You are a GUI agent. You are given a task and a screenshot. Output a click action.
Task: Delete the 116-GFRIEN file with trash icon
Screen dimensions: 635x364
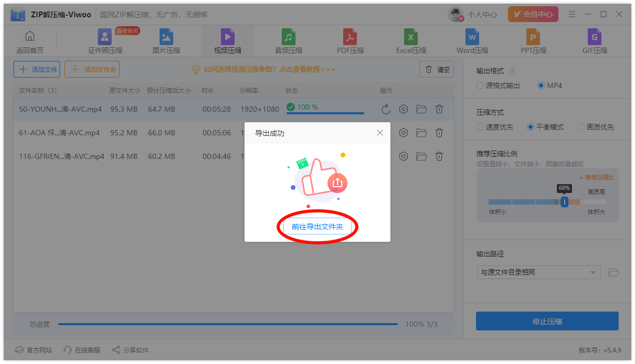(x=439, y=156)
